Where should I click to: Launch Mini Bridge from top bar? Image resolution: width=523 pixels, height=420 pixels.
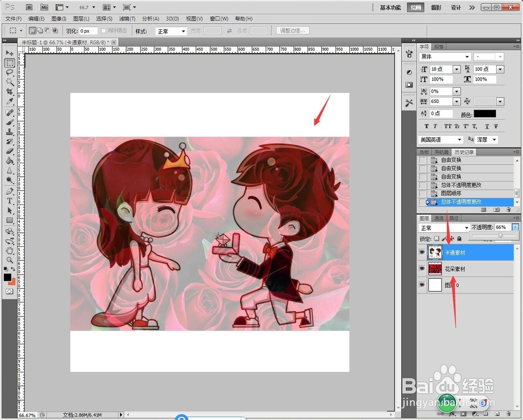pyautogui.click(x=44, y=7)
